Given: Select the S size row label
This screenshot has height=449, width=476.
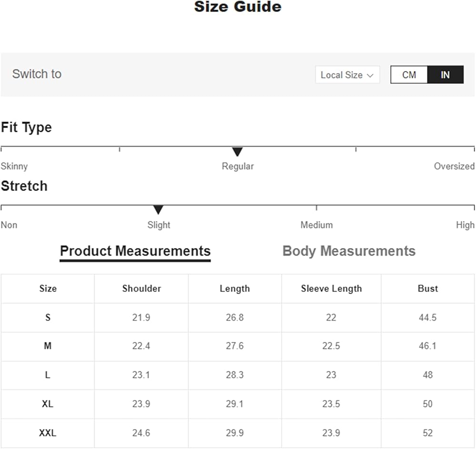Looking at the screenshot, I should tap(48, 318).
